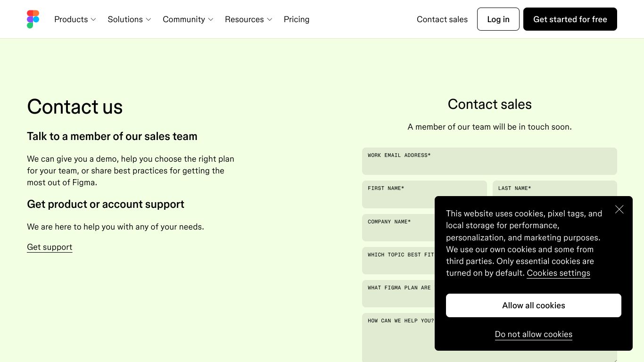The width and height of the screenshot is (644, 362).
Task: Open the Solutions menu
Action: [129, 19]
